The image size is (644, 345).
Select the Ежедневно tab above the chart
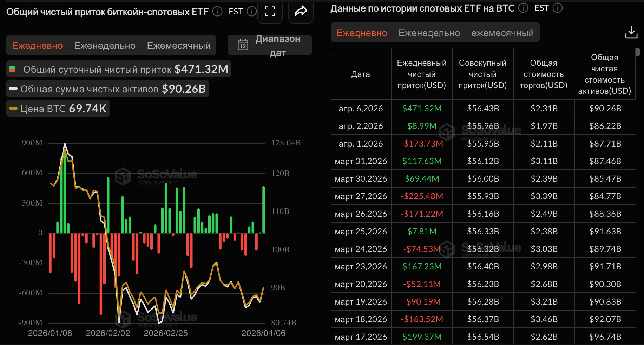[37, 46]
